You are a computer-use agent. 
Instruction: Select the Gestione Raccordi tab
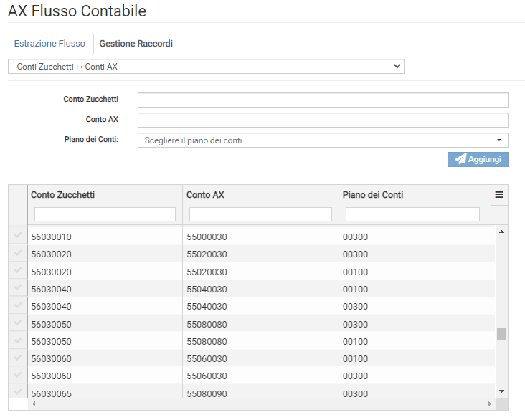tap(136, 44)
